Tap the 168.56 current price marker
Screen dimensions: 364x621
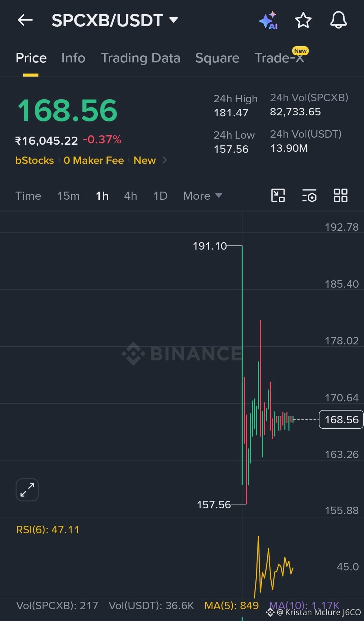pos(341,419)
